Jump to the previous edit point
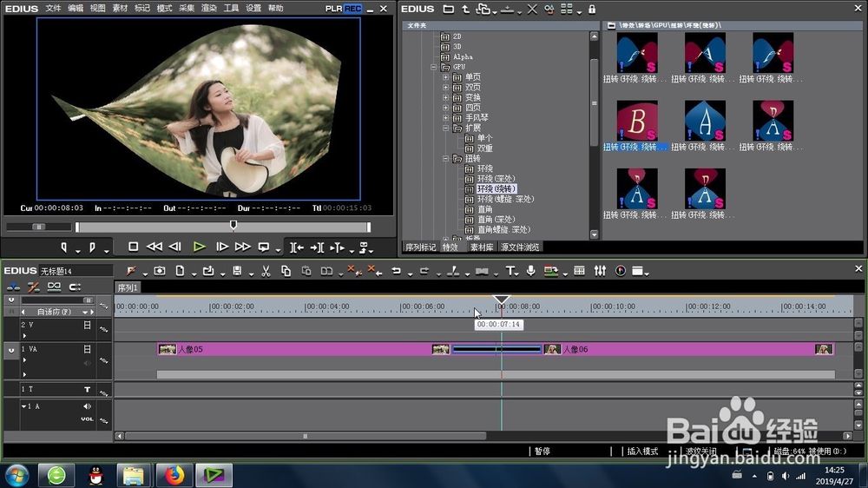This screenshot has width=868, height=488. click(x=297, y=247)
